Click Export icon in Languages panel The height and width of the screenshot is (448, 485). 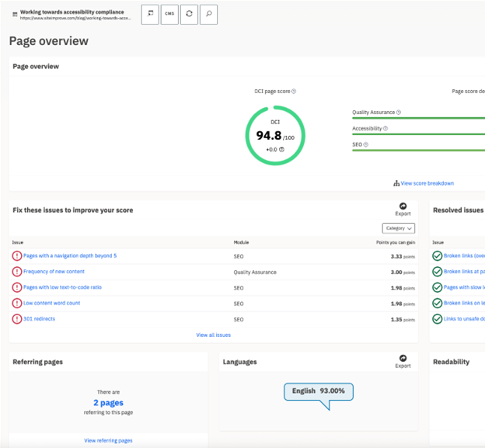tap(403, 361)
